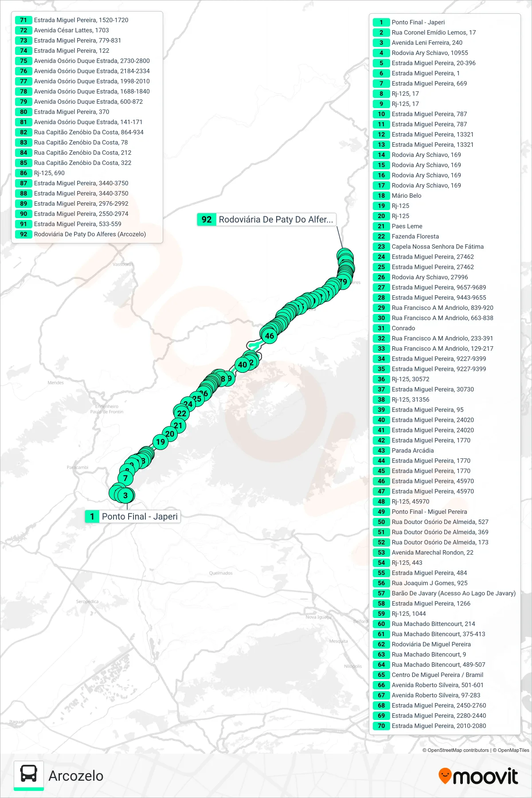532x798 pixels.
Task: Click map stop marker 22
Action: pos(181,413)
